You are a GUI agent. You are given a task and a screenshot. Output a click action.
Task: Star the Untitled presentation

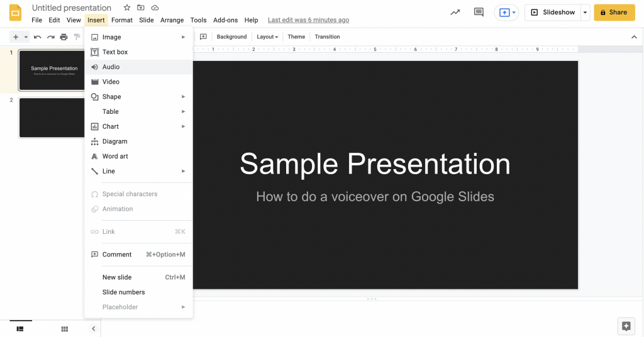pos(127,8)
